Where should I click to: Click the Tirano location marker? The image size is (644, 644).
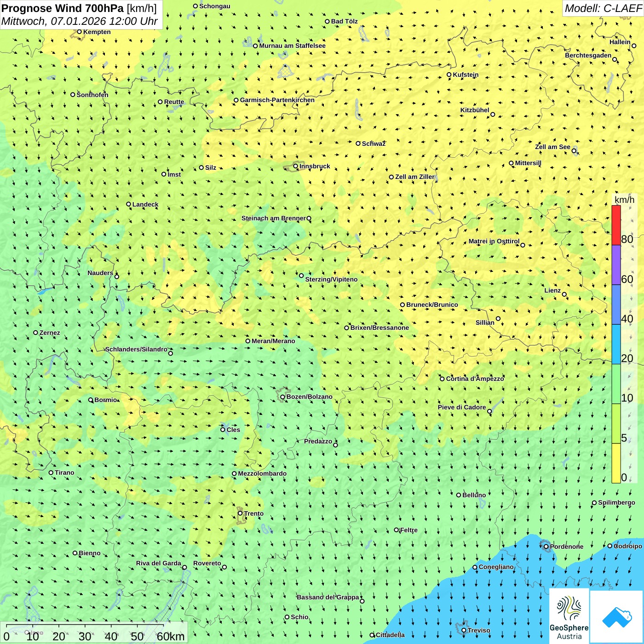[x=51, y=472]
